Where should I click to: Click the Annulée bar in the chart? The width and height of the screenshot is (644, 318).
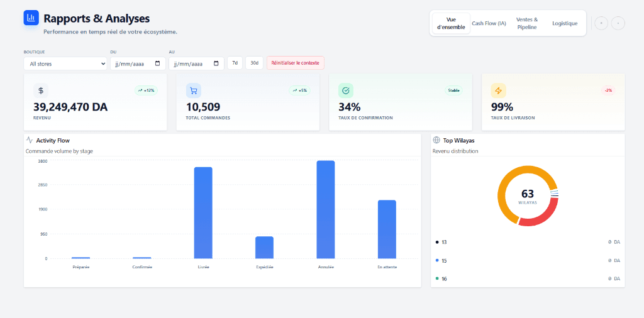point(326,209)
